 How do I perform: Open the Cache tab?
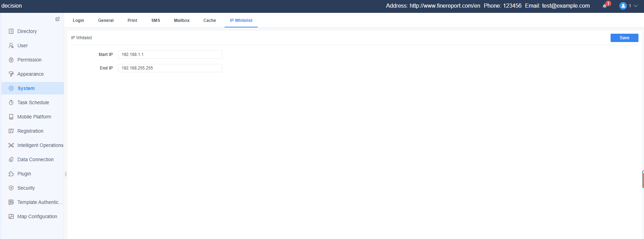(x=210, y=20)
